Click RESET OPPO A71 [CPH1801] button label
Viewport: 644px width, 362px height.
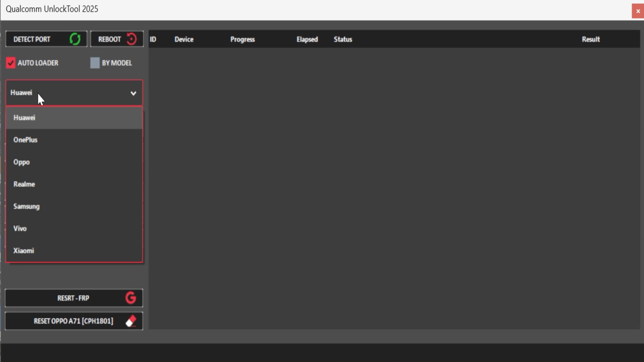73,321
